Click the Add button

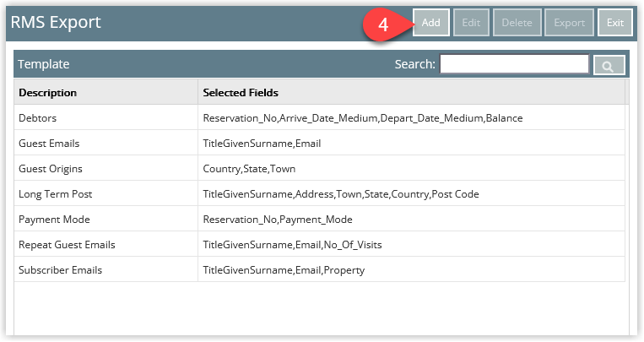pos(430,23)
